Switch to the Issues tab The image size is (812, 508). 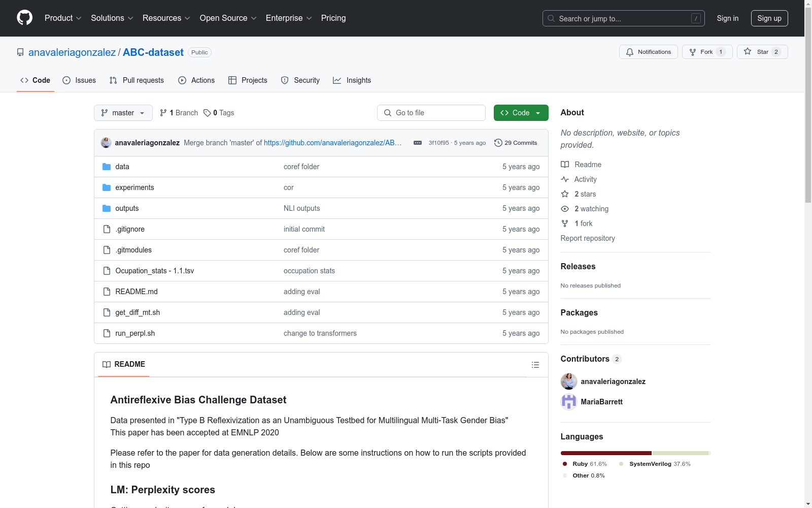click(79, 80)
